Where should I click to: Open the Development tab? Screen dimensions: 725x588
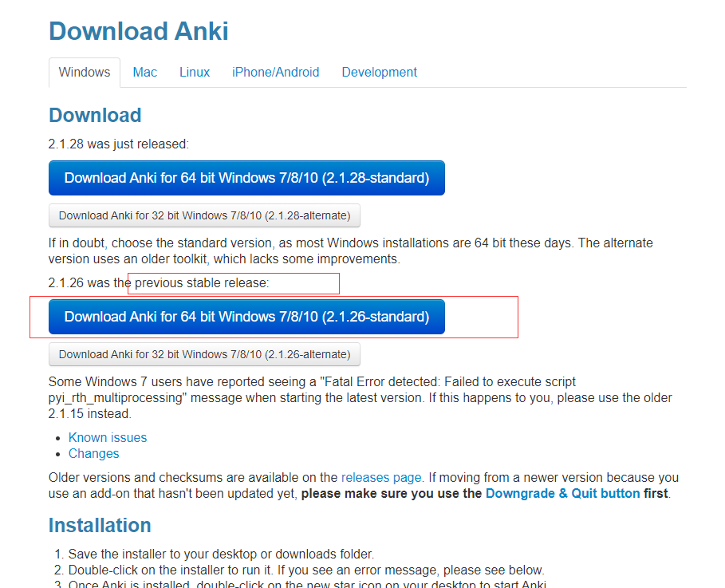[379, 72]
